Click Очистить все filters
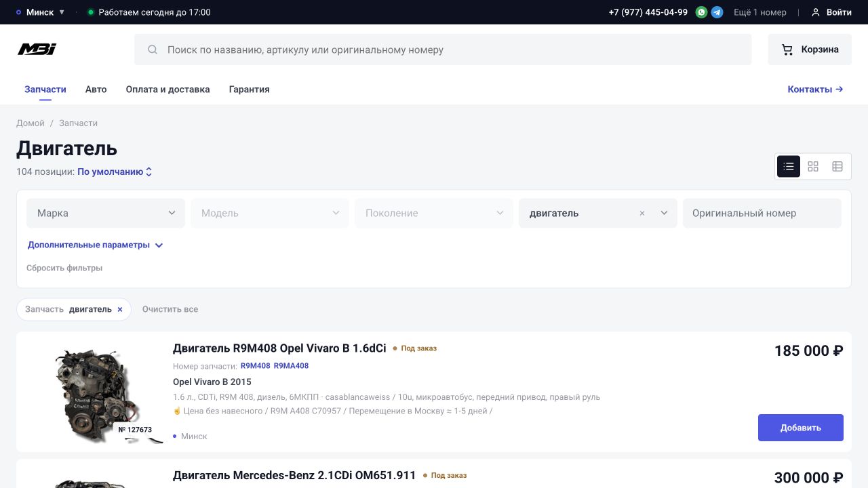 tap(170, 309)
